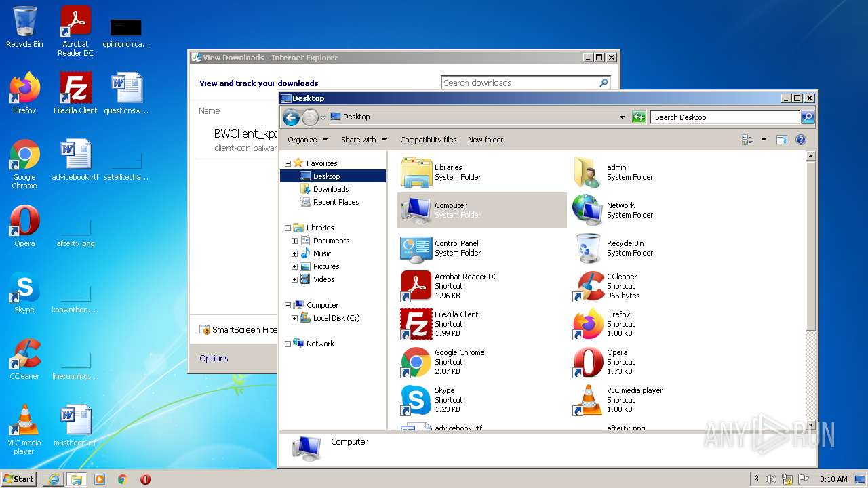Select Opera shortcut in Explorer file list
868x488 pixels.
tap(654, 362)
